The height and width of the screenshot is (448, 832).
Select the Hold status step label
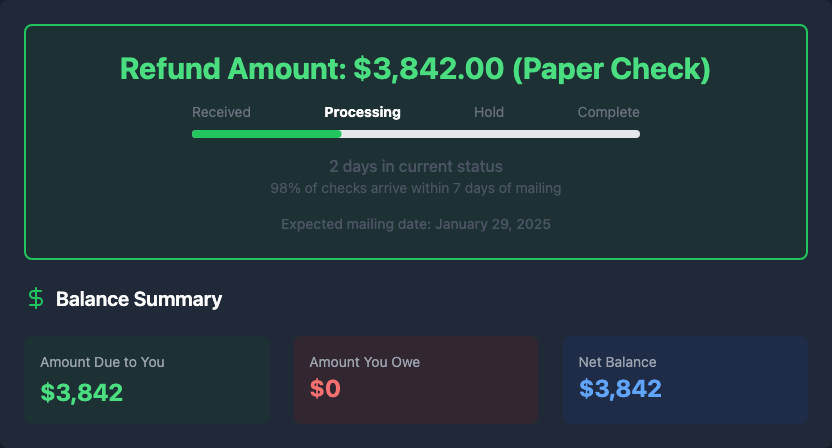[x=489, y=112]
